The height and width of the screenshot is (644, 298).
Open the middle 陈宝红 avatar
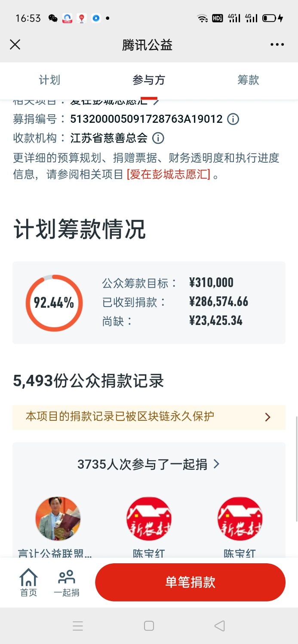[149, 519]
